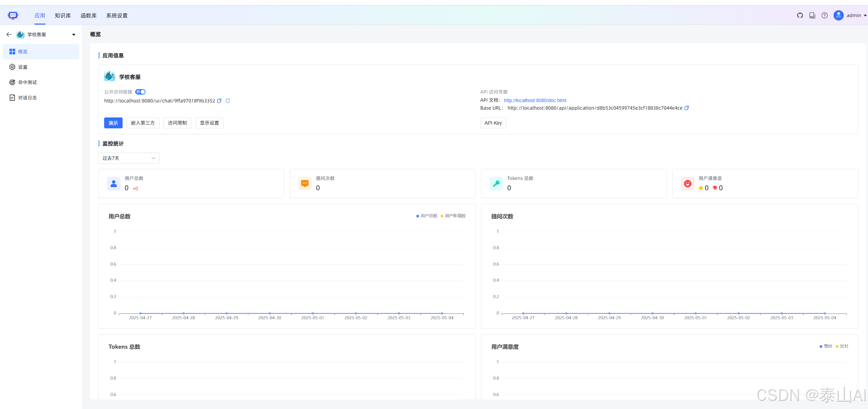Toggle 反对 series in satisfaction legend
Screen dimensions: 868x409
[x=842, y=346]
